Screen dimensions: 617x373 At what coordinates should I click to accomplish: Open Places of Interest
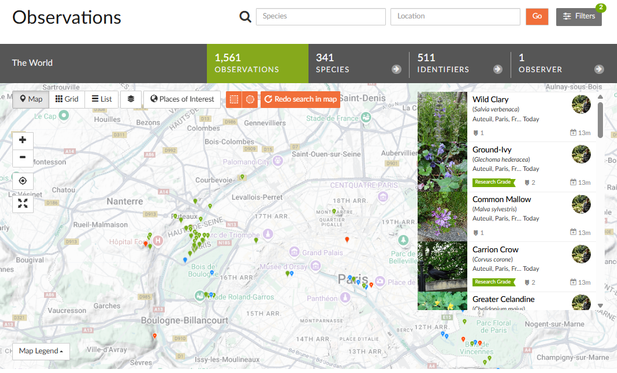pos(182,99)
